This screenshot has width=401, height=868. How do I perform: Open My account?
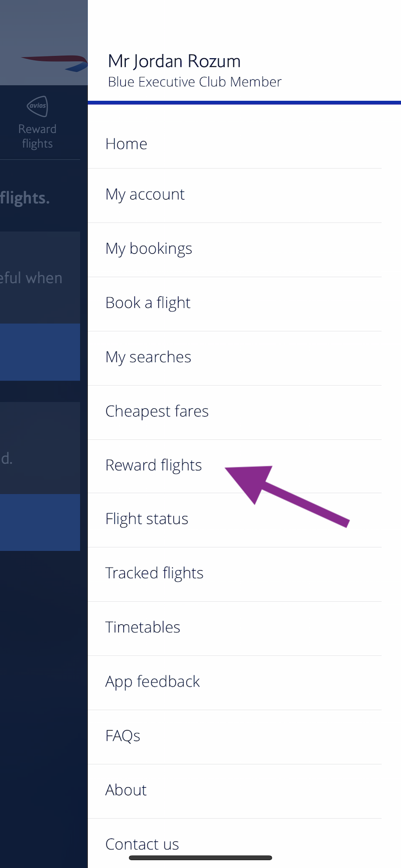pos(235,195)
